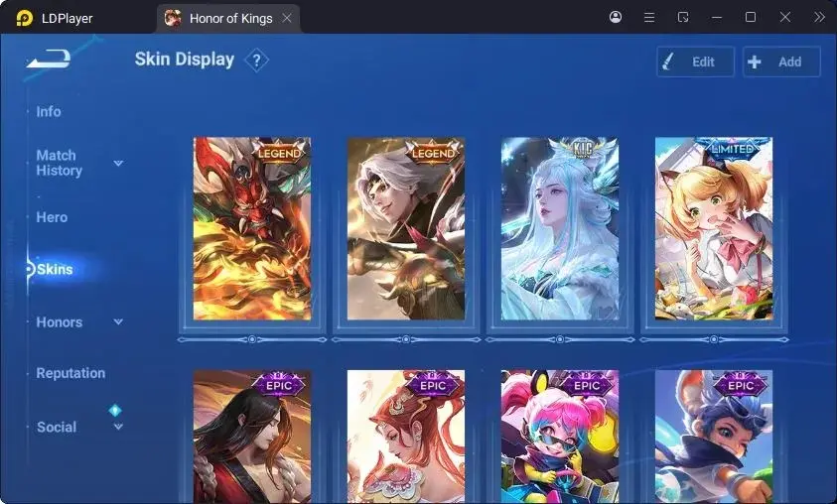This screenshot has width=837, height=504.
Task: Select the Skins section
Action: pyautogui.click(x=55, y=269)
